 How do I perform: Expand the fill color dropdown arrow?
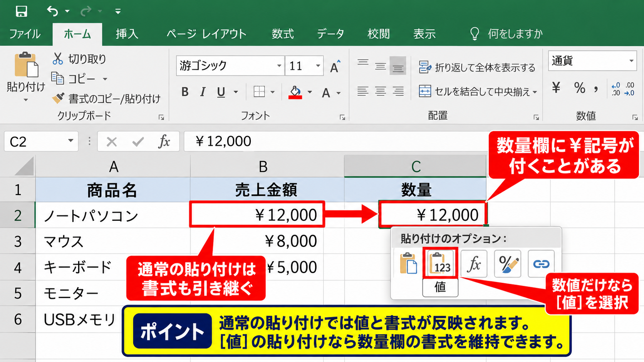coord(310,92)
